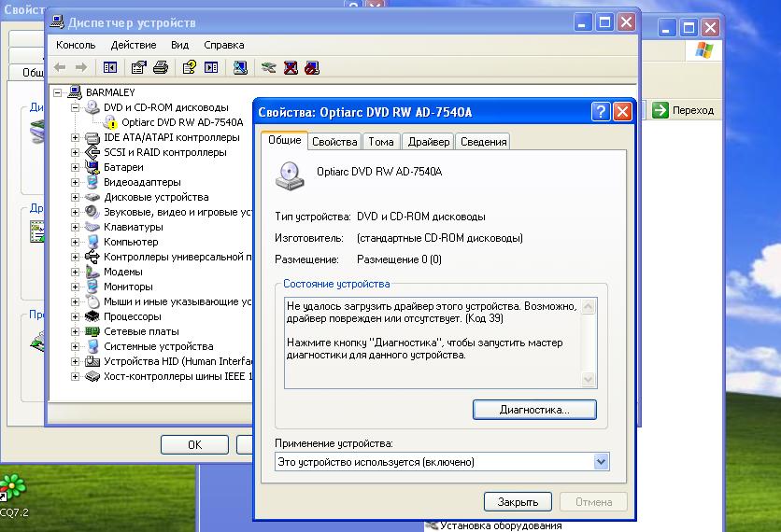
Task: Select the Модемы category
Action: pos(123,272)
